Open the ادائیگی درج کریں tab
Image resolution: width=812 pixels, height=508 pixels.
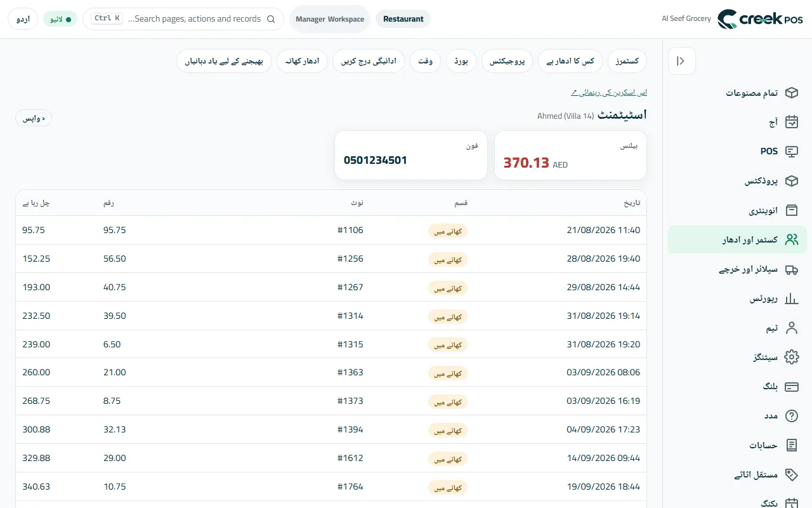(x=369, y=61)
